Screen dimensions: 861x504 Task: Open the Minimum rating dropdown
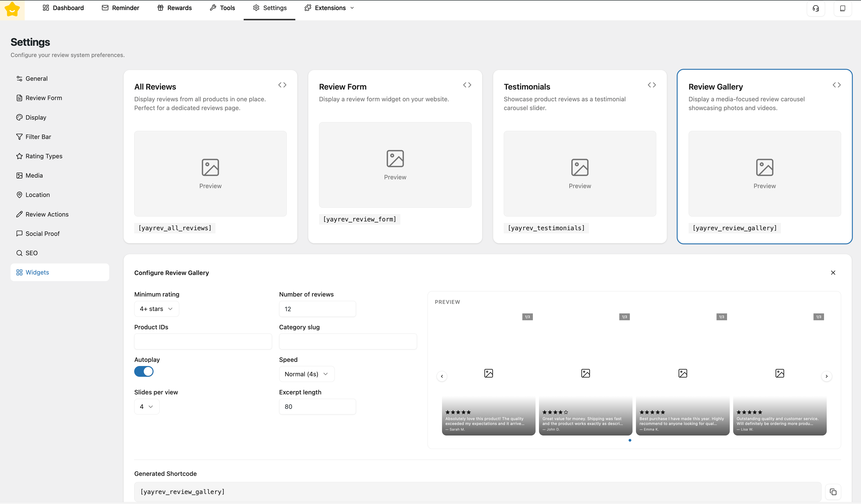[x=156, y=309]
